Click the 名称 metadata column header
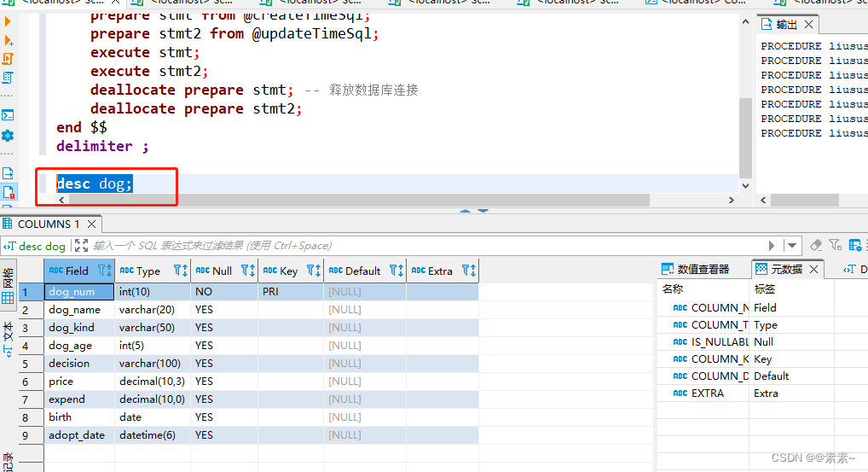 point(703,288)
